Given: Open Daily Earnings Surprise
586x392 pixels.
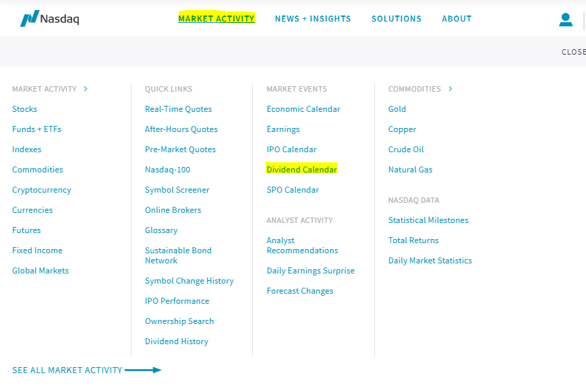Looking at the screenshot, I should pos(311,271).
